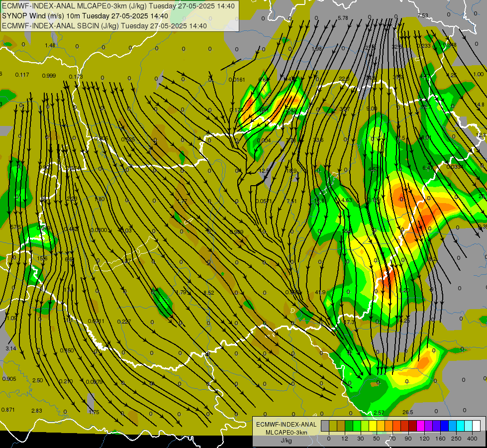Viewport: 487px width, 448px height.
Task: Click the map value '2.83'
Action: tap(37, 411)
